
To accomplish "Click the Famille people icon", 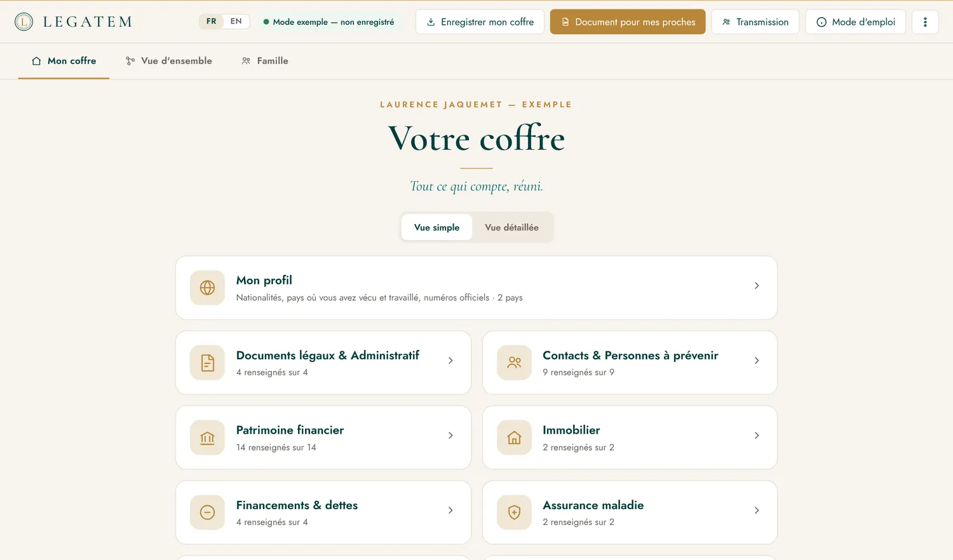I will click(246, 61).
